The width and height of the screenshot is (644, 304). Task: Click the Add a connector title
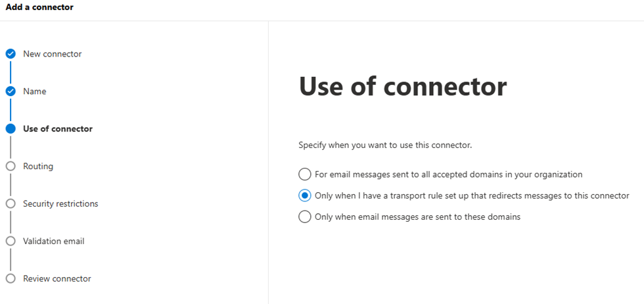(39, 7)
